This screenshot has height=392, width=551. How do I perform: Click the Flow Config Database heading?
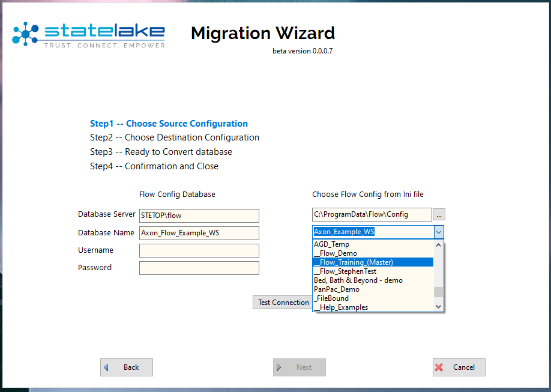coord(177,194)
